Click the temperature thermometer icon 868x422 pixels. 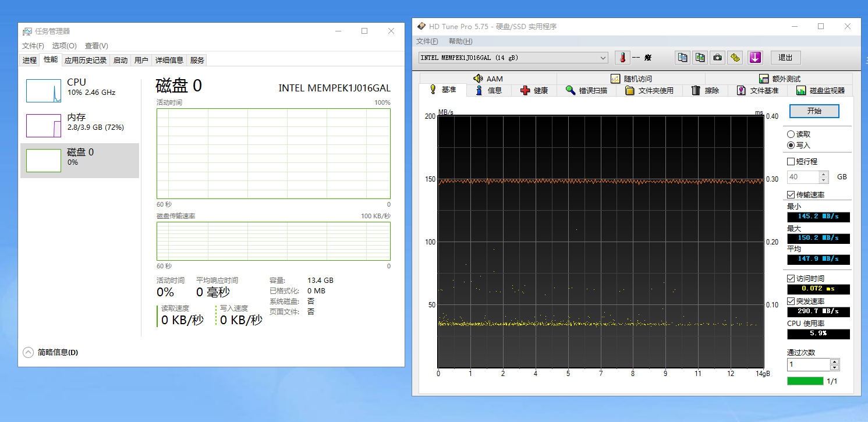coord(622,58)
